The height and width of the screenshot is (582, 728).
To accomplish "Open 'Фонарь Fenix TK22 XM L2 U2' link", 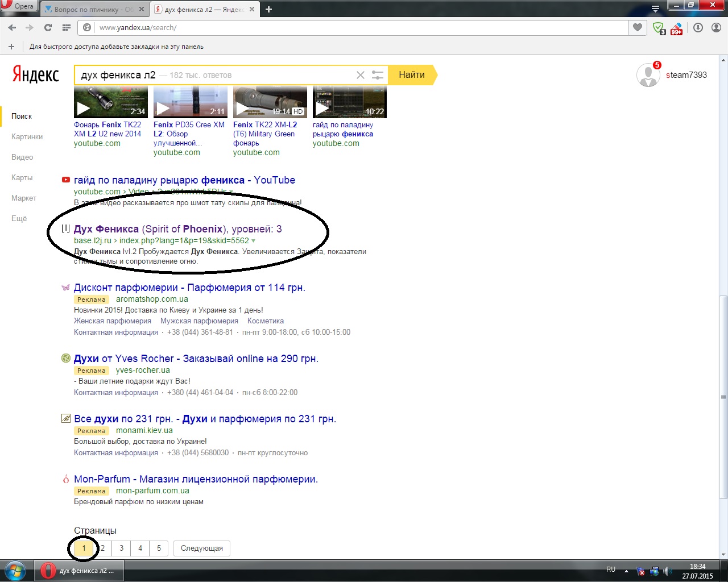I will click(x=107, y=130).
